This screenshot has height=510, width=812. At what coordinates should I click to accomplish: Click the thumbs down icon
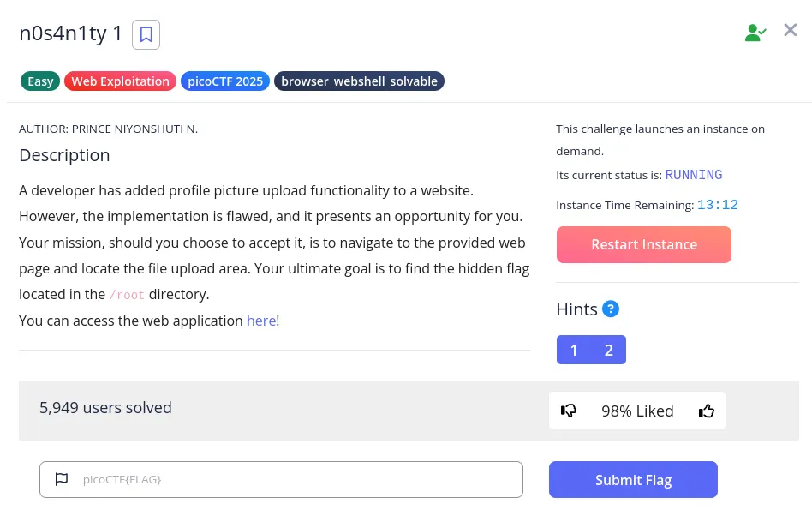click(569, 411)
